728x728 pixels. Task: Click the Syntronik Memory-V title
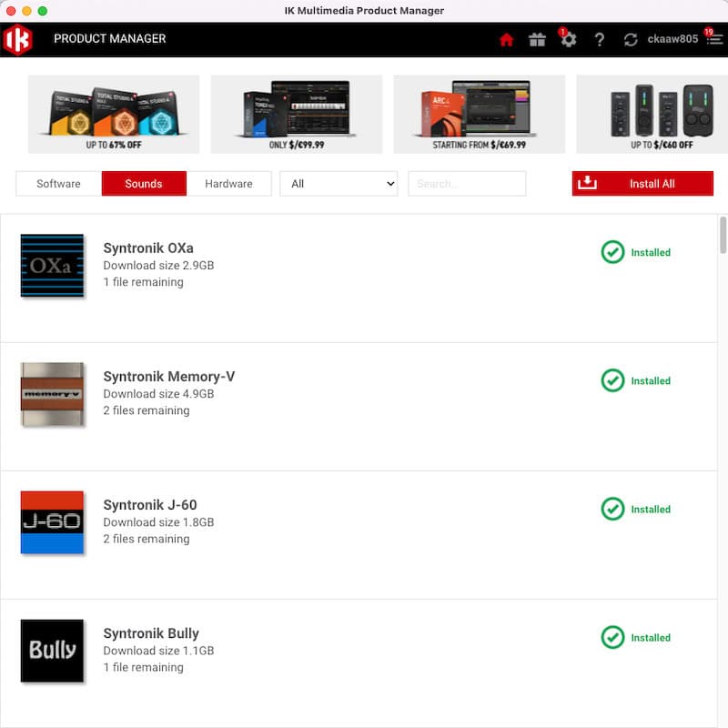coord(169,377)
